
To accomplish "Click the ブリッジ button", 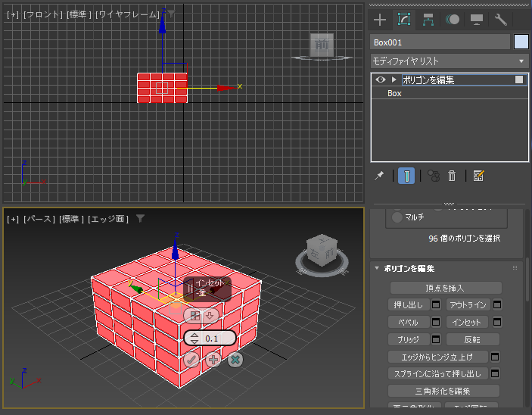I will (409, 339).
